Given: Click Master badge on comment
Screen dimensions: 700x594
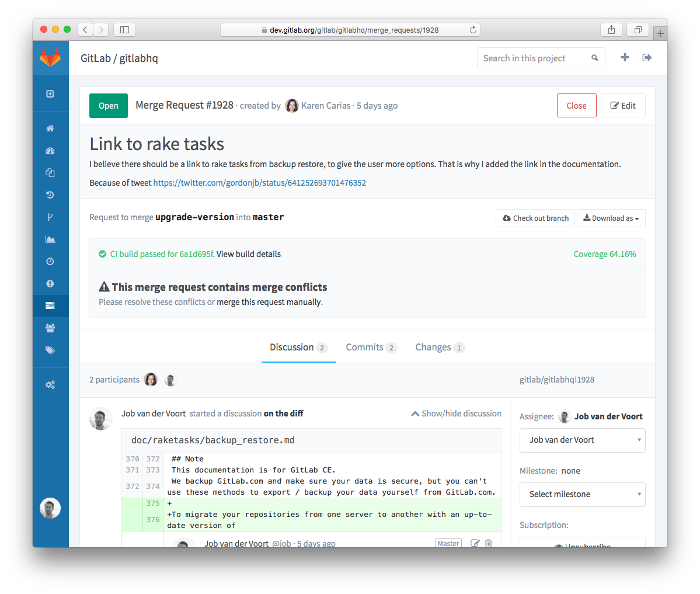Looking at the screenshot, I should tap(448, 543).
